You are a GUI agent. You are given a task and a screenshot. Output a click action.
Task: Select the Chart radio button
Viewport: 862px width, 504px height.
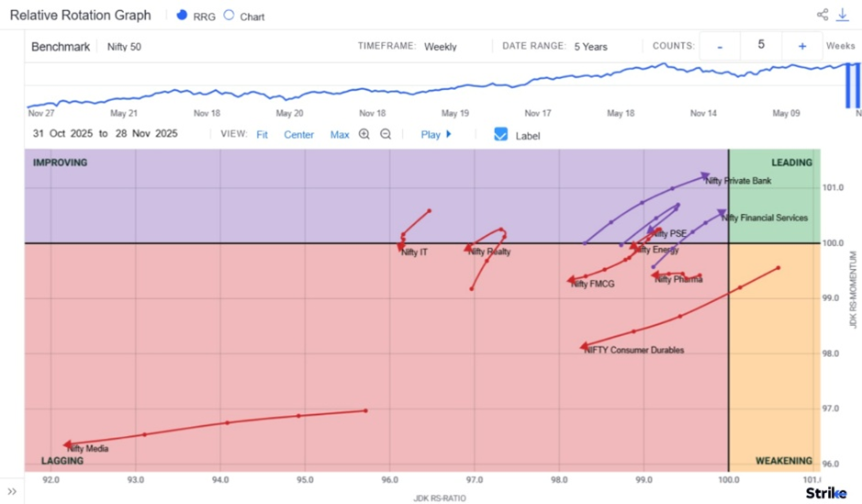click(229, 16)
